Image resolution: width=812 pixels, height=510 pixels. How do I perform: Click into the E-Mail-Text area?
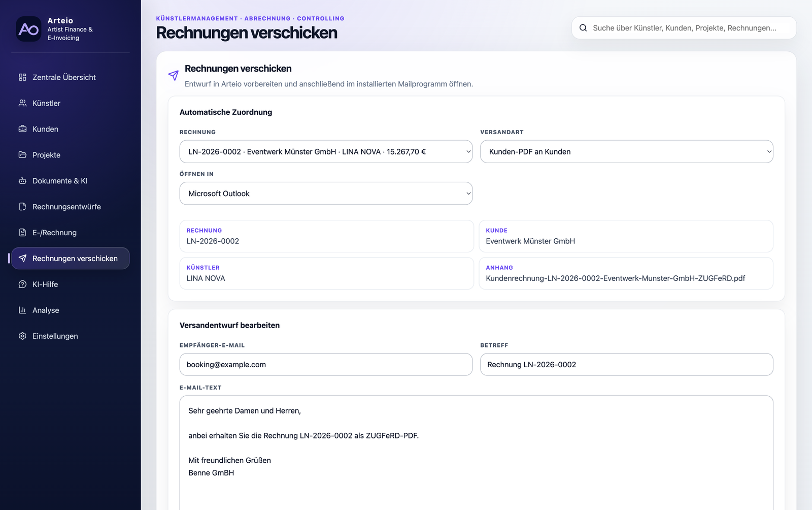[477, 453]
